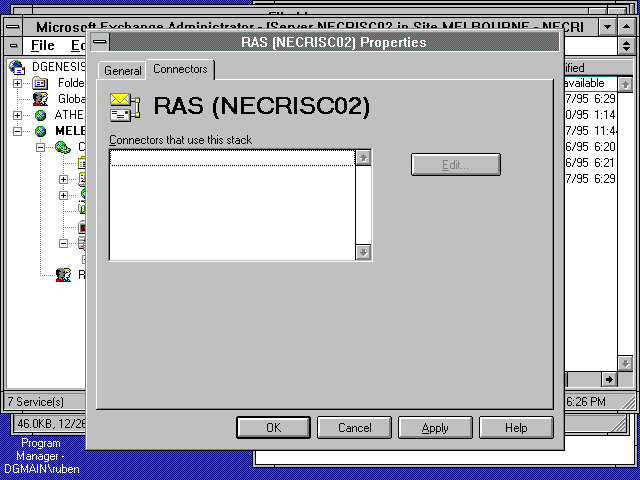Click the '46.0KB, 12/26' File Manager status text

51,424
